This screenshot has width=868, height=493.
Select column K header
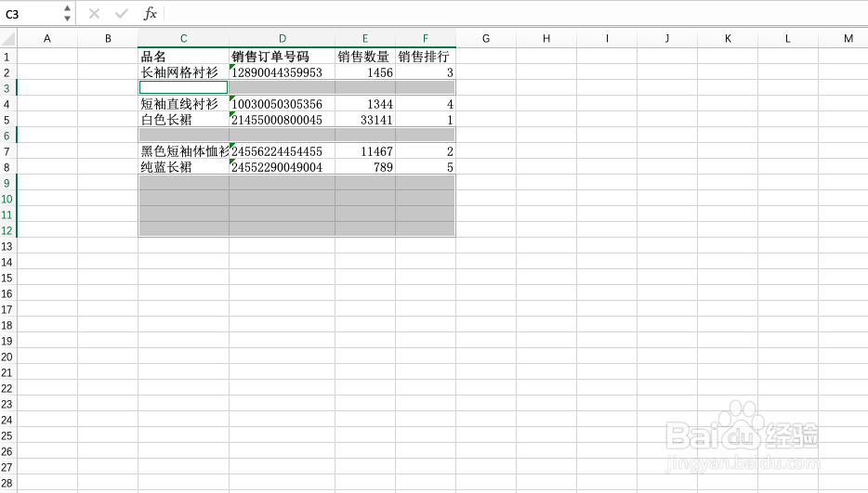tap(728, 39)
